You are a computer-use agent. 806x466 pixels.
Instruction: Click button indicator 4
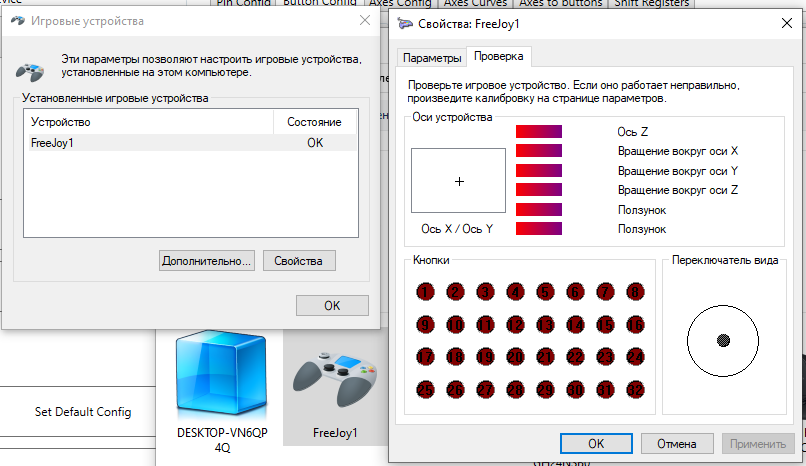pos(515,292)
